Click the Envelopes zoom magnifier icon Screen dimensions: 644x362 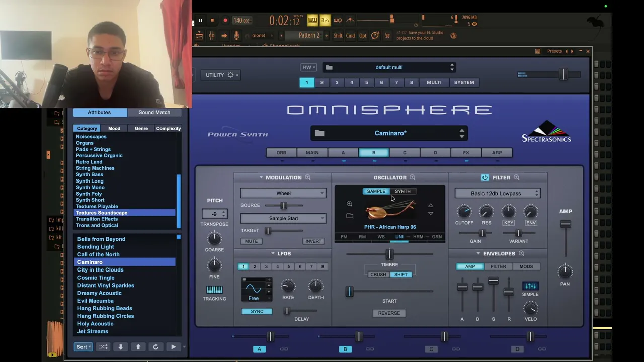pos(521,253)
